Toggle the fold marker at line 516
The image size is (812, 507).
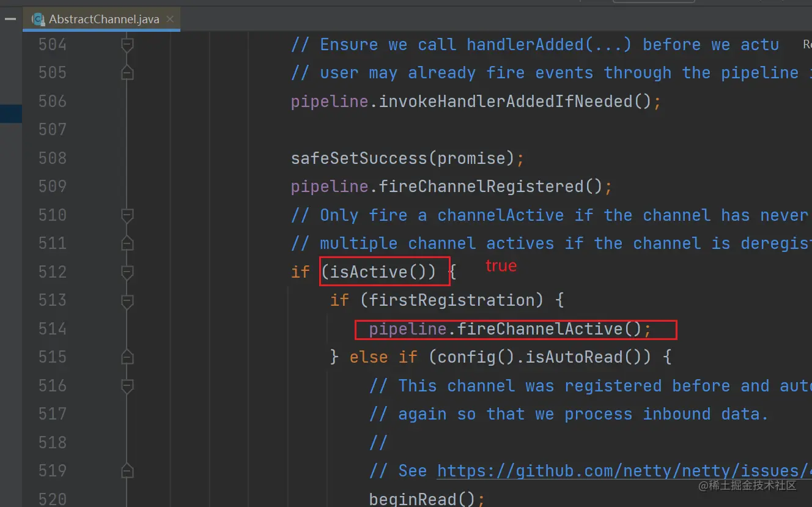coord(127,386)
